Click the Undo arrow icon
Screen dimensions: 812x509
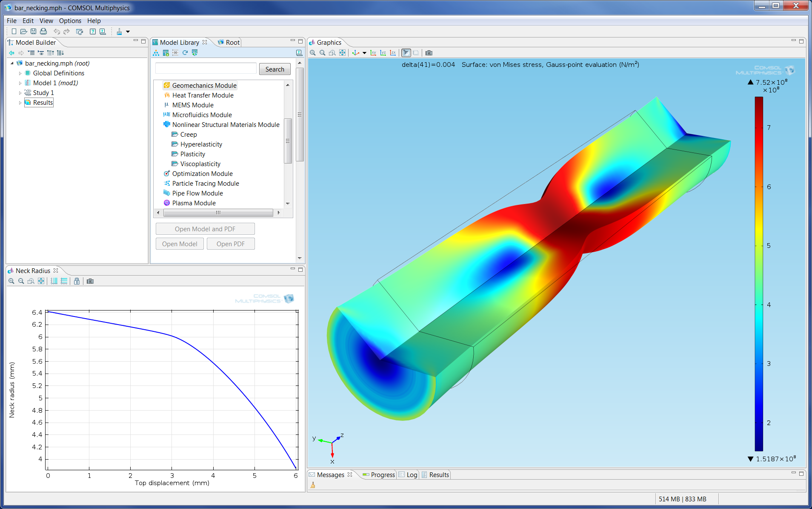point(57,32)
